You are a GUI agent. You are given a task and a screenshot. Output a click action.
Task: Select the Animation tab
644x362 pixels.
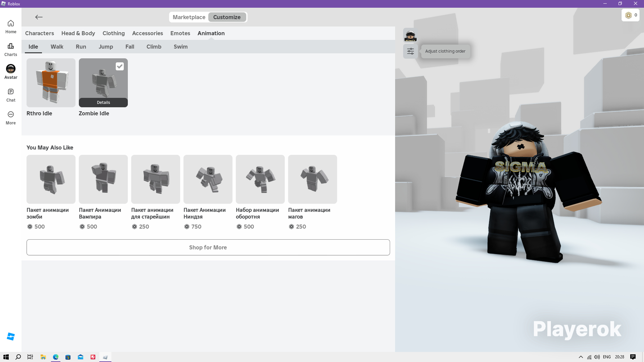point(211,33)
